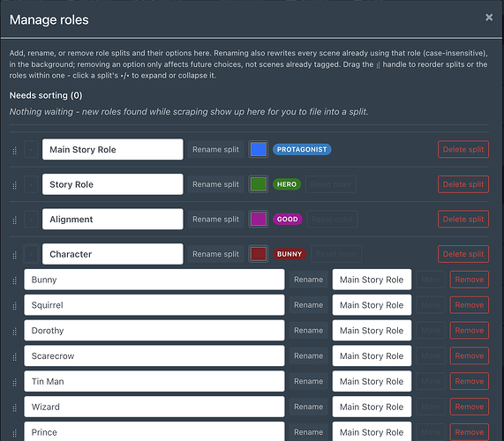Viewport: 504px width, 441px height.
Task: Click the drag handle beside Dorothy role
Action: click(x=14, y=332)
